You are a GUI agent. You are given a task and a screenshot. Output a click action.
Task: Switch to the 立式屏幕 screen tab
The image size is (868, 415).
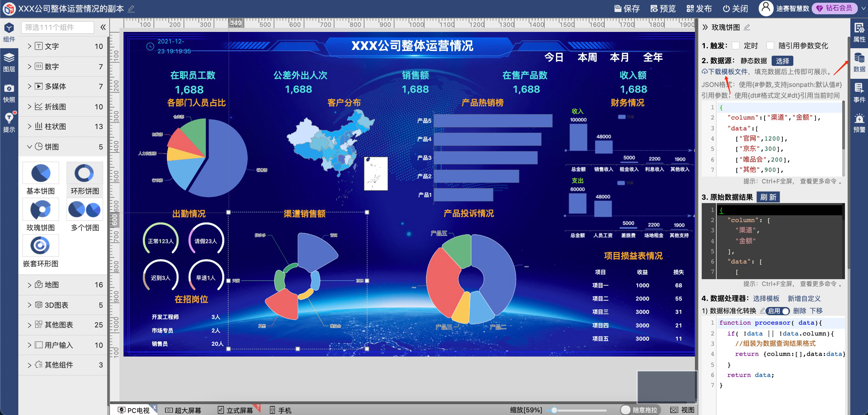coord(235,410)
